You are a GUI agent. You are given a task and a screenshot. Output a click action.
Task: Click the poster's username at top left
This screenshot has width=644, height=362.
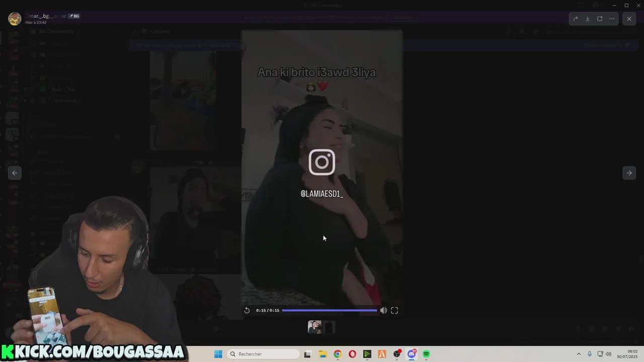(x=46, y=16)
